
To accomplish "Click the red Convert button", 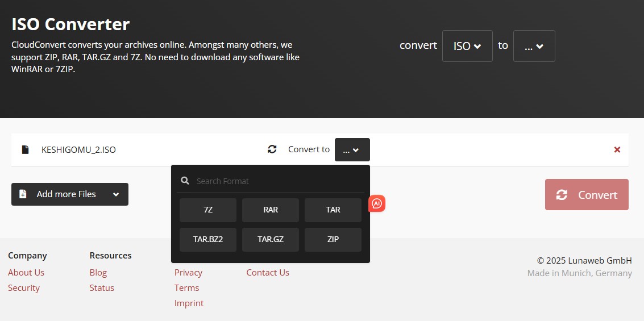I will click(x=587, y=194).
